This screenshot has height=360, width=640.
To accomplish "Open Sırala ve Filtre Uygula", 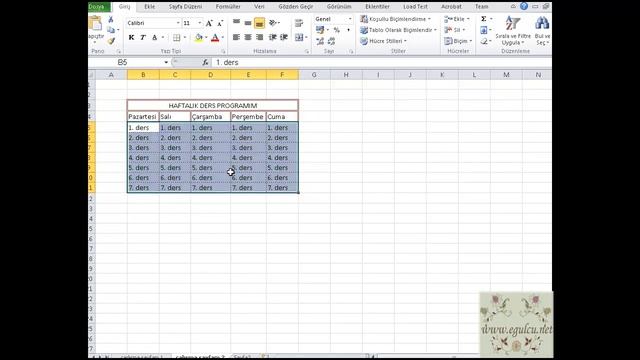I will tap(513, 30).
